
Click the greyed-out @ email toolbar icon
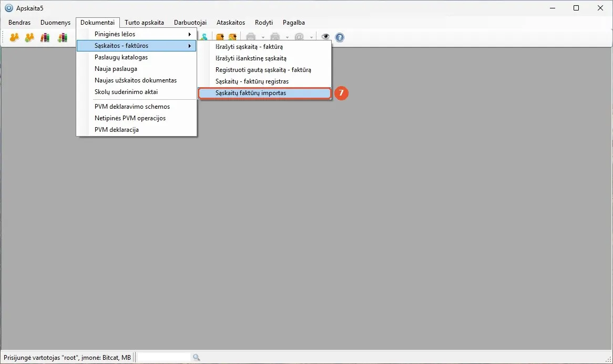coord(299,37)
